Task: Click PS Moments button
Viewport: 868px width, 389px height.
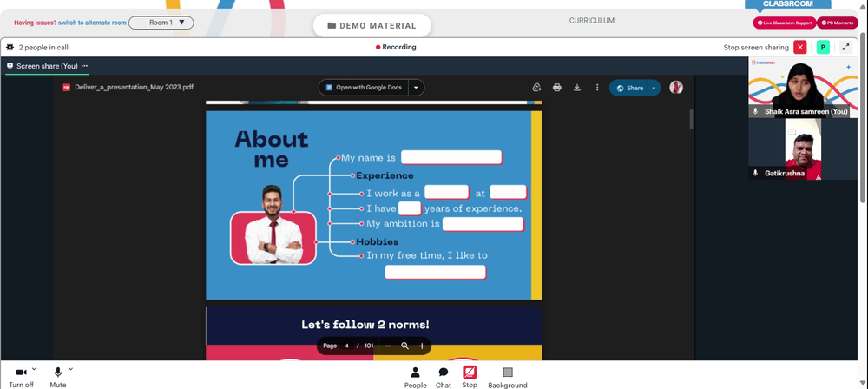Action: tap(838, 23)
